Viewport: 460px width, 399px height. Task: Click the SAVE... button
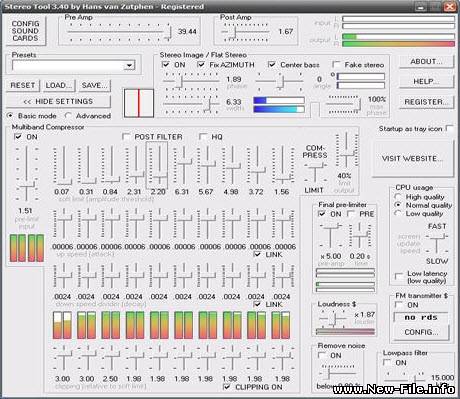point(94,85)
